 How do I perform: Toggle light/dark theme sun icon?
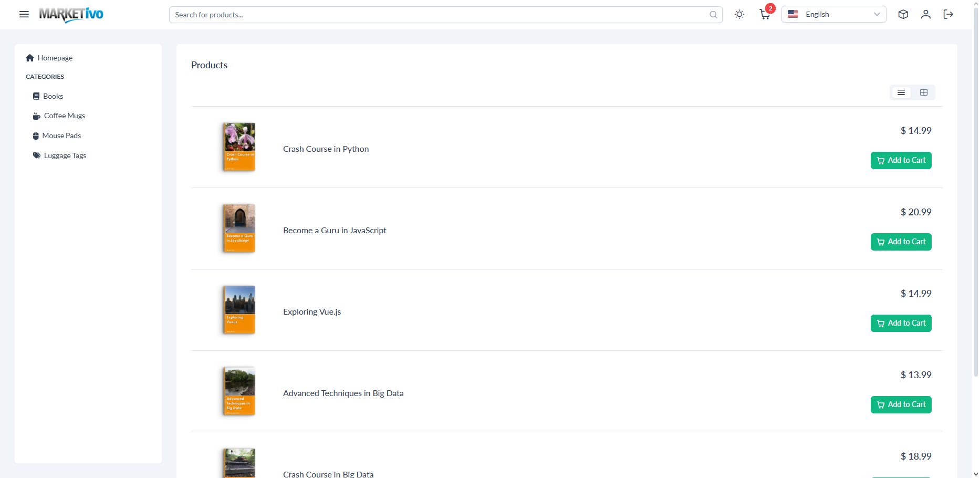739,14
